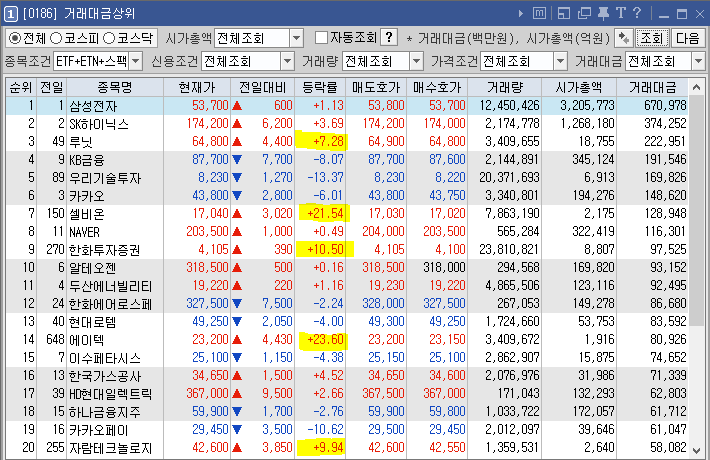Screen dimensions: 710x460
Task: Select the 자람테크놀로지 stock name
Action: click(x=110, y=448)
